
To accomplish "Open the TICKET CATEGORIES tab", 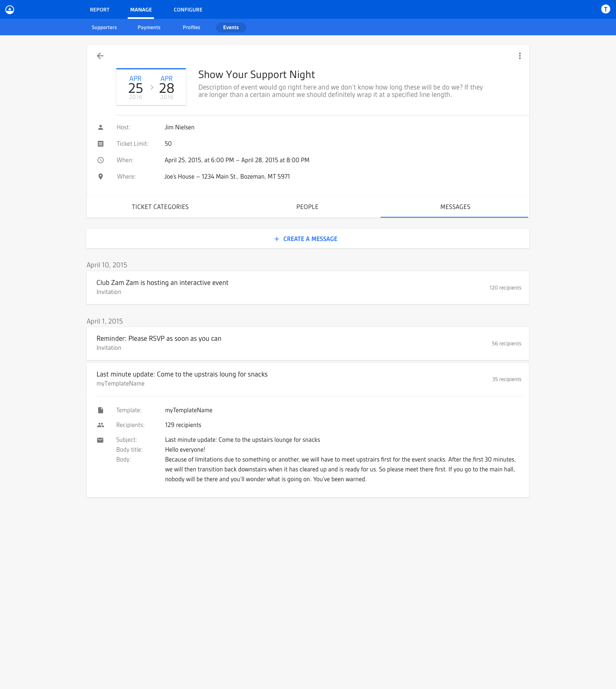I will tap(160, 207).
